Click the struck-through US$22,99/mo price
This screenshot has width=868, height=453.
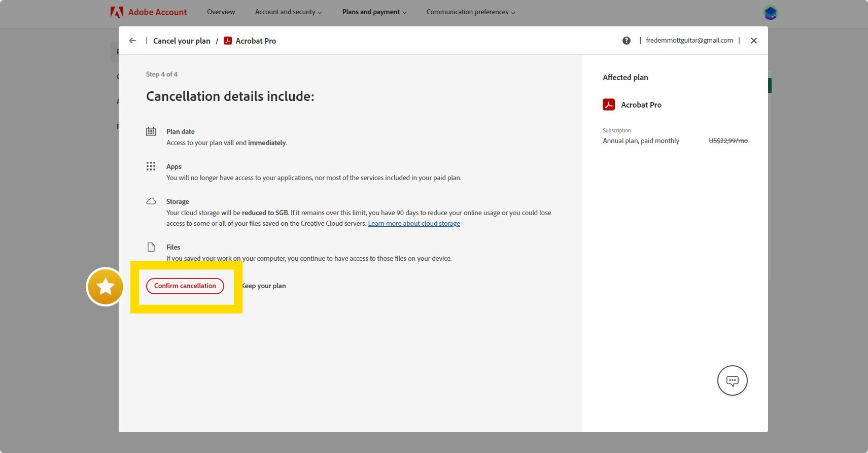point(728,141)
